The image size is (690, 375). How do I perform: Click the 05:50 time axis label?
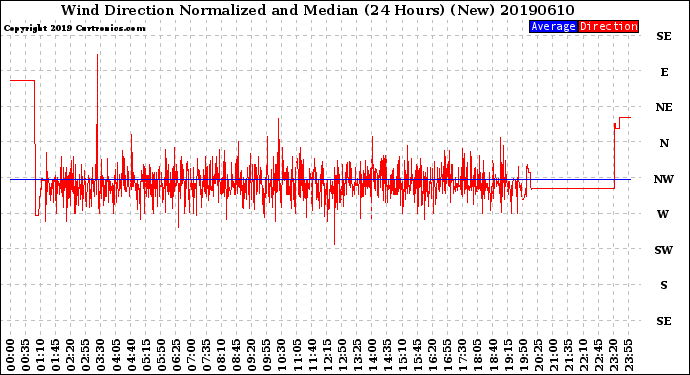point(161,355)
